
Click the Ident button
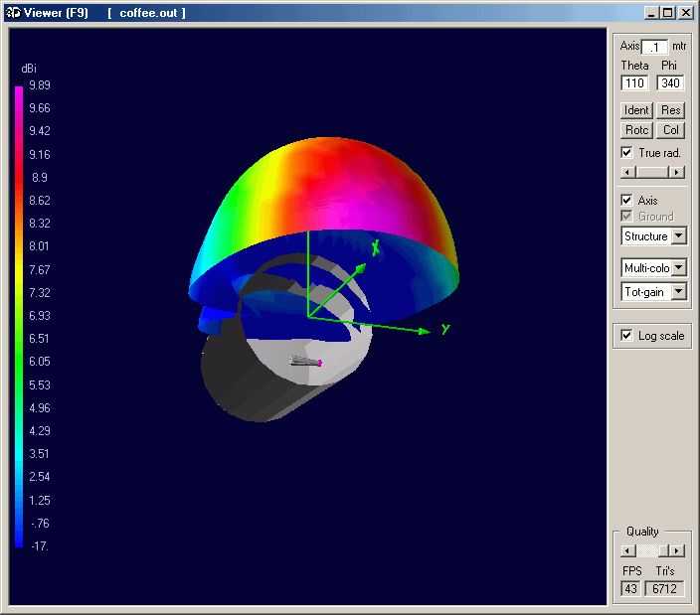tap(636, 110)
